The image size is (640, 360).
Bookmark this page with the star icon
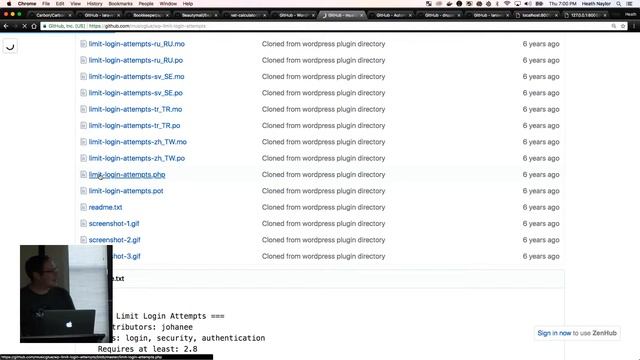[x=623, y=26]
